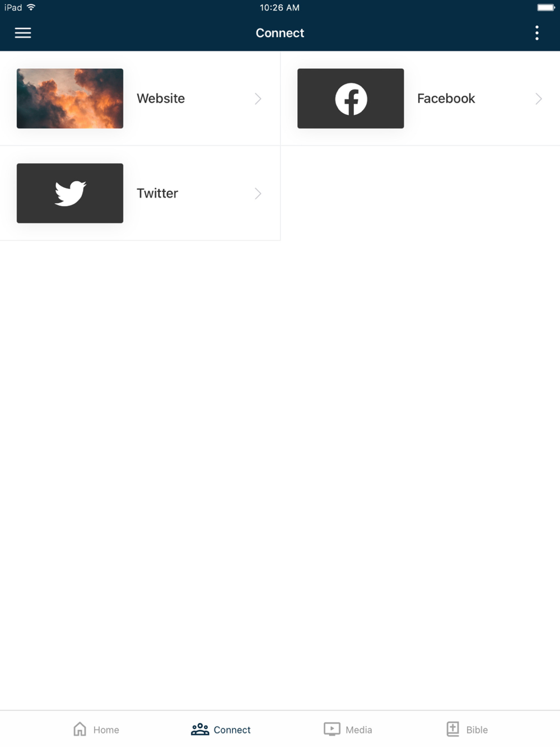Tap the Connect people icon
560x747 pixels.
click(200, 729)
